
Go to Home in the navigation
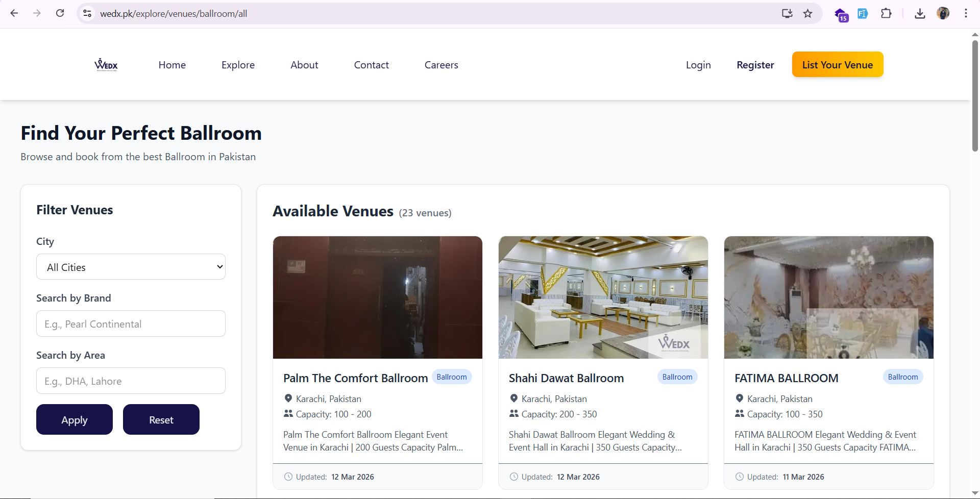point(172,65)
